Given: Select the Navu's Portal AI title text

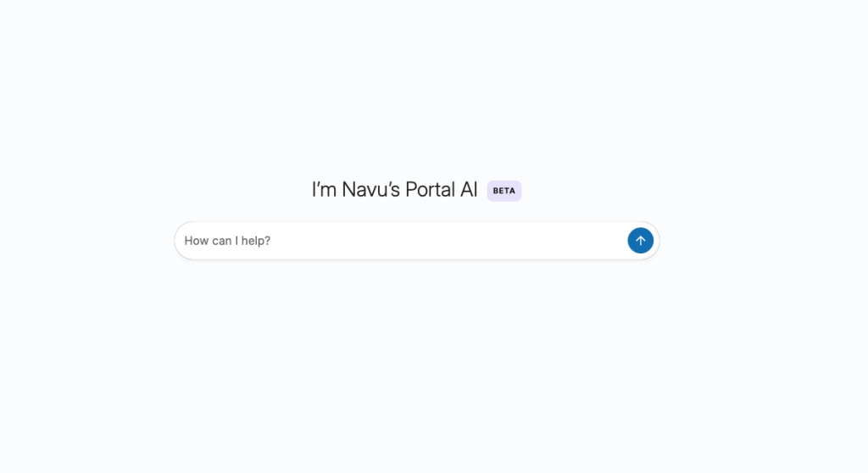Looking at the screenshot, I should click(x=394, y=190).
